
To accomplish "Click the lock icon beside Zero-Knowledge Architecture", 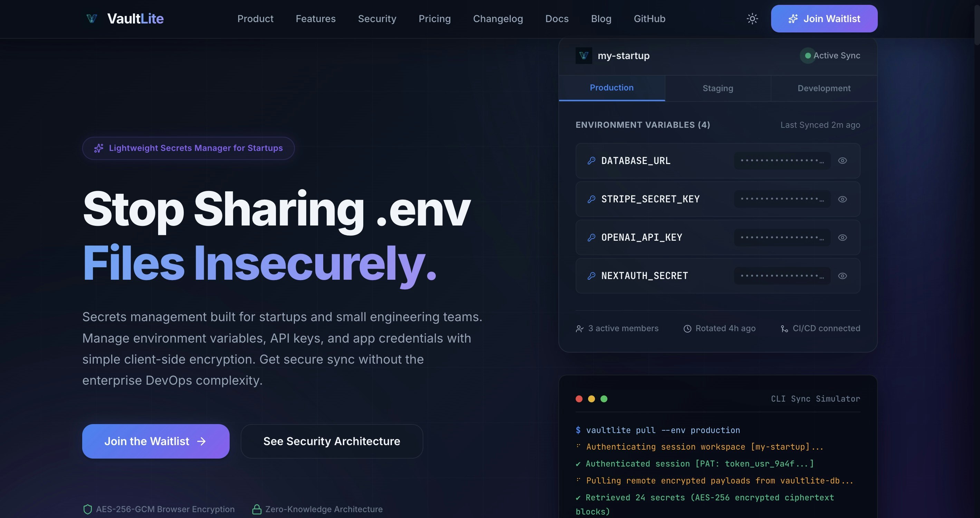I will pos(257,509).
